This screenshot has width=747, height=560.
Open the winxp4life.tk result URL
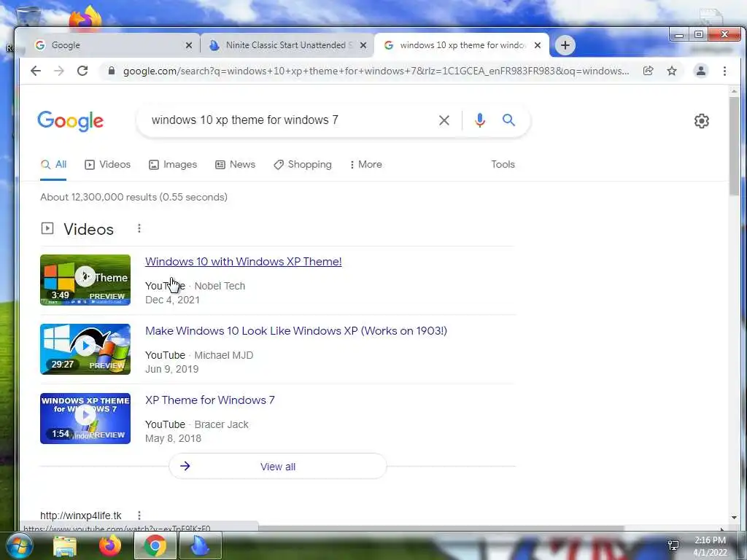[80, 516]
